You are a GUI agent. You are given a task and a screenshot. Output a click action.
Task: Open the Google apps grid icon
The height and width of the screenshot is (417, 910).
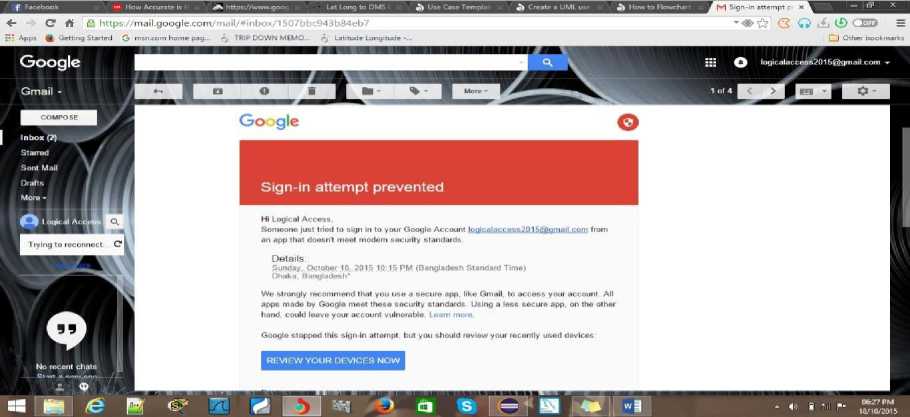click(710, 63)
